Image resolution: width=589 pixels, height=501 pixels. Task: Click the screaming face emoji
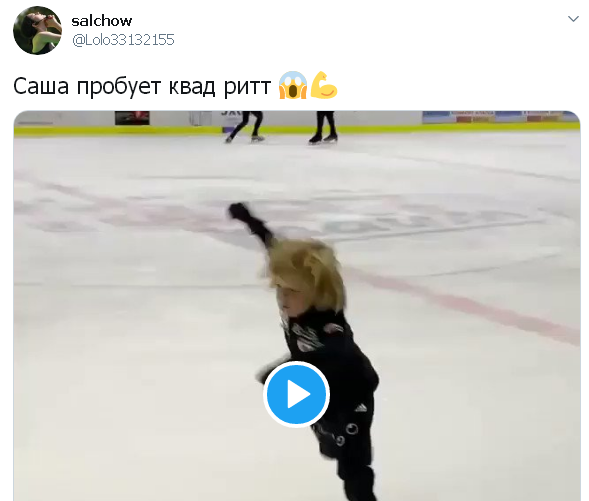[x=293, y=85]
